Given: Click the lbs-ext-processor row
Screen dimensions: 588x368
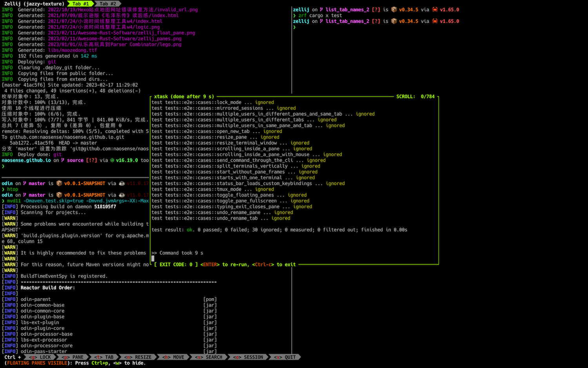Looking at the screenshot, I should tap(109, 340).
